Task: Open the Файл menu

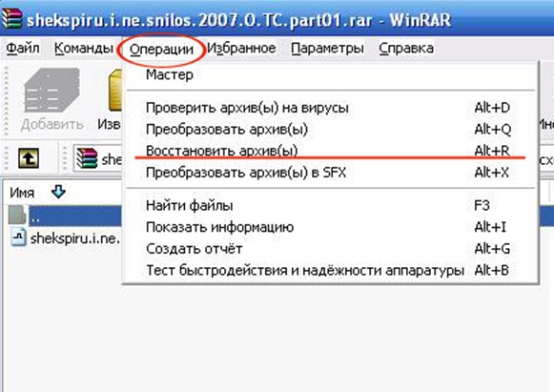Action: point(23,48)
